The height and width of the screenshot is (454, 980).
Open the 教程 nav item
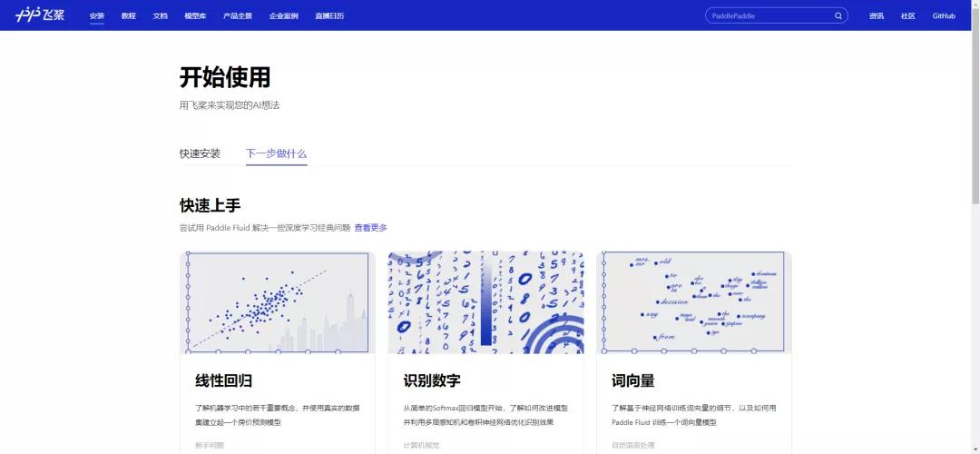(x=129, y=16)
